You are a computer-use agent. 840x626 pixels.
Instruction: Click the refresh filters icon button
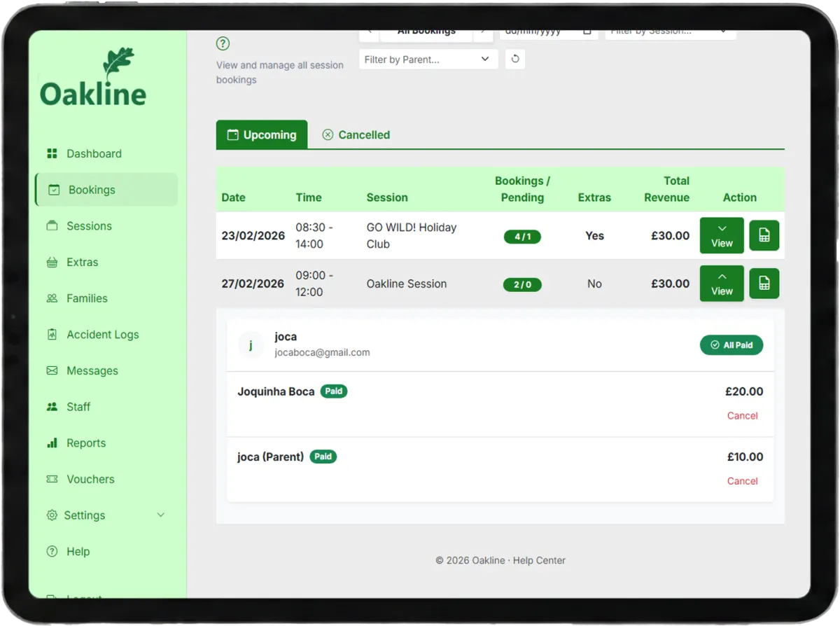click(x=515, y=60)
